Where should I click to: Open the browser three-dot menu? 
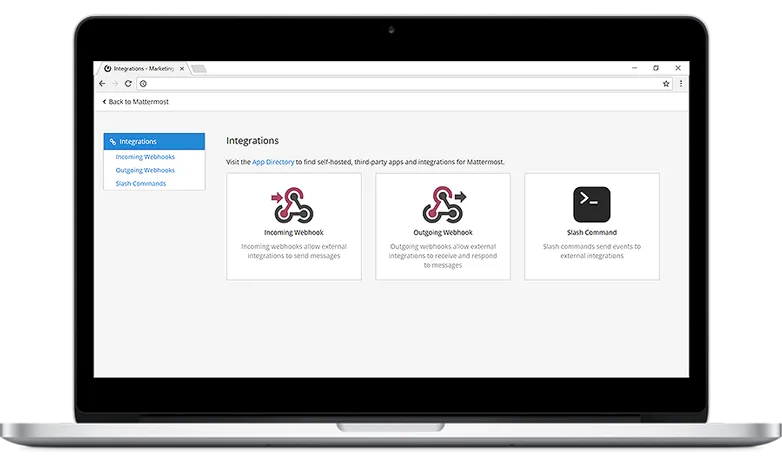[681, 84]
